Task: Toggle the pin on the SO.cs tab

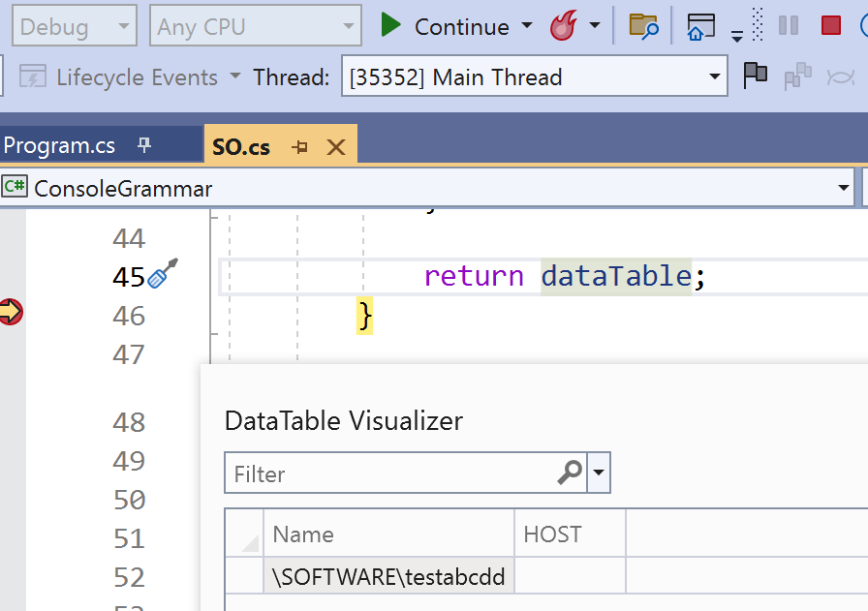Action: pos(300,144)
